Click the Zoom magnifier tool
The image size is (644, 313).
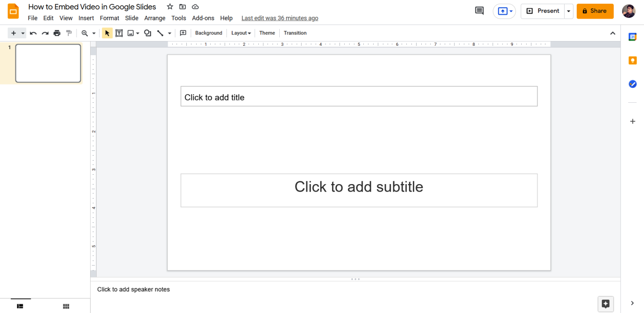(85, 33)
